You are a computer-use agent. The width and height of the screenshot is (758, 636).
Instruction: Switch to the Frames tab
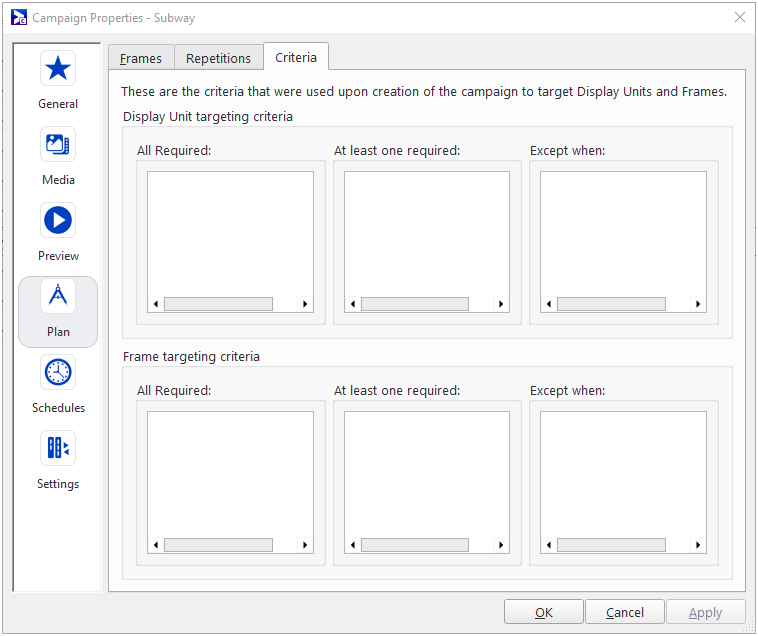click(x=141, y=58)
